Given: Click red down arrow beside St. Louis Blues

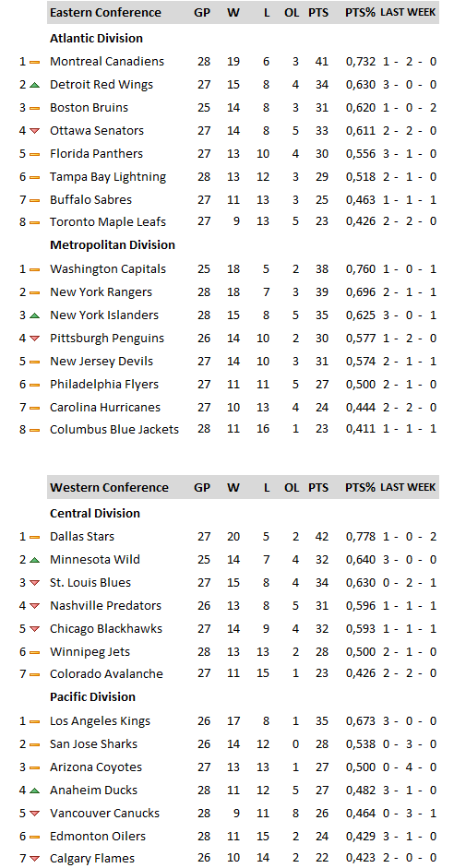Looking at the screenshot, I should pyautogui.click(x=35, y=583).
